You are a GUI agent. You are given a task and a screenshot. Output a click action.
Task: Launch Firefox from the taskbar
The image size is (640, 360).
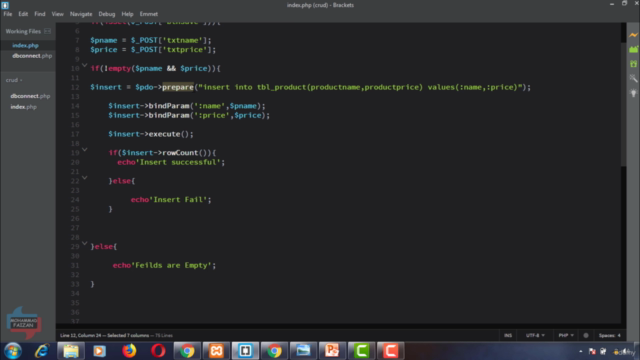click(129, 351)
